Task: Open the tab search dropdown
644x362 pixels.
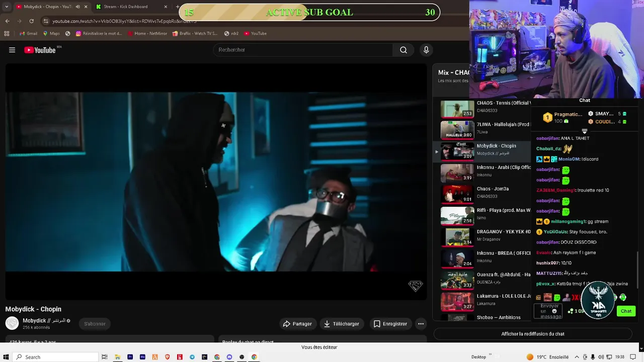Action: pos(7,7)
